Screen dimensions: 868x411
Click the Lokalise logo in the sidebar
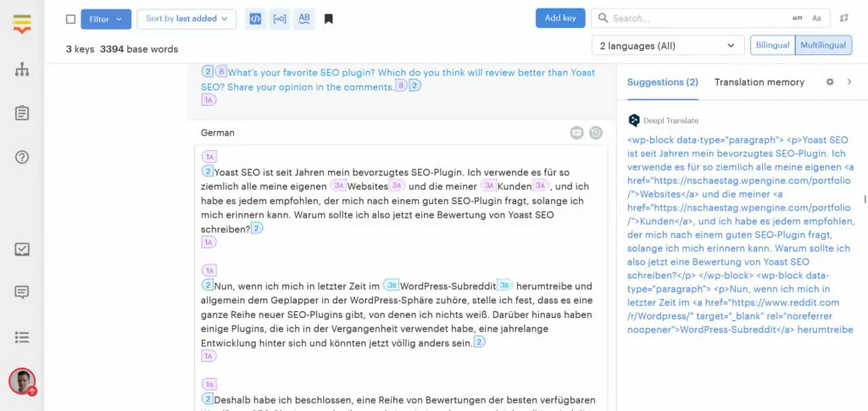click(22, 25)
